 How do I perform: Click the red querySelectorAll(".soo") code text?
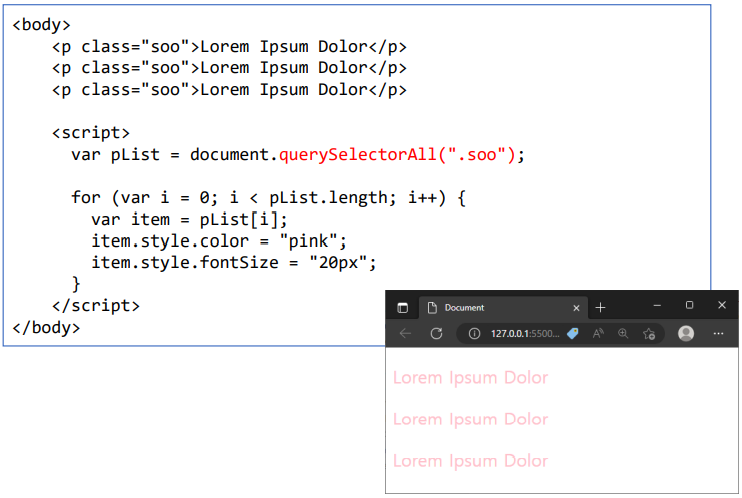click(x=397, y=155)
